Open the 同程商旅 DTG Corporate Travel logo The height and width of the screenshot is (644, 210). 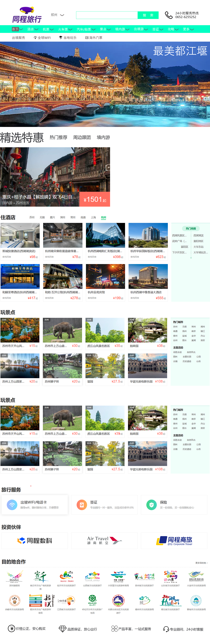pos(174,540)
